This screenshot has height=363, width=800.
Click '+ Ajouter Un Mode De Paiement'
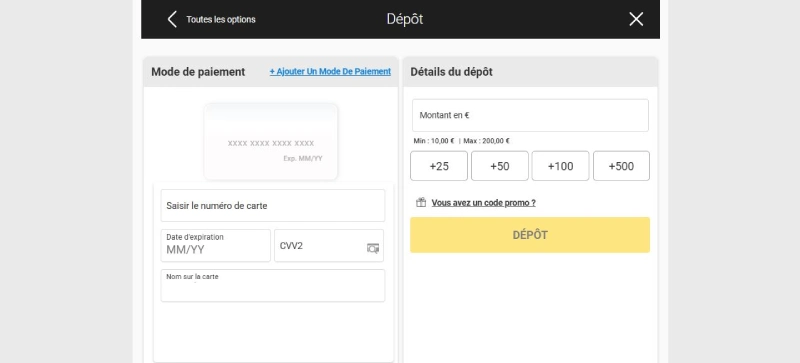330,71
